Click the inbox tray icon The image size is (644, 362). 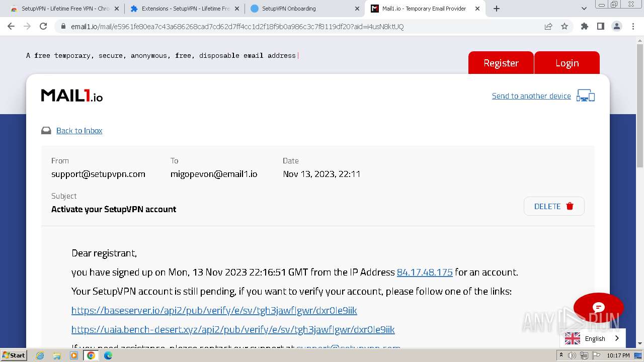click(x=46, y=131)
